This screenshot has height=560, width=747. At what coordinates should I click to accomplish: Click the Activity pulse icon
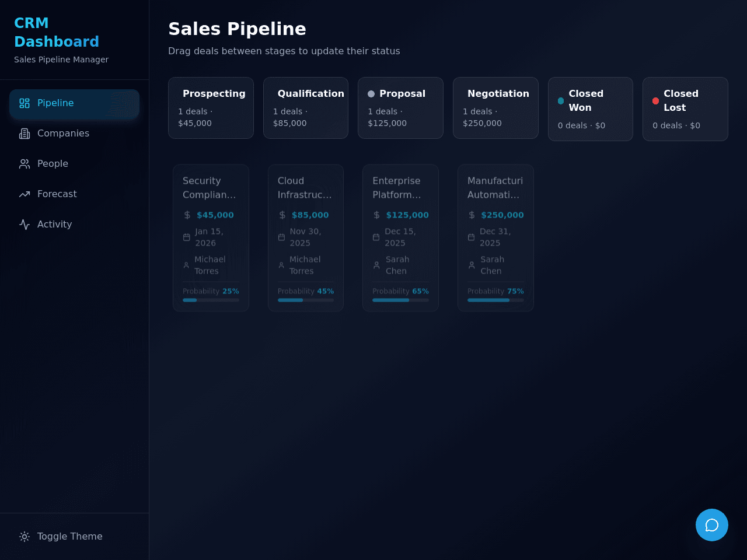25,225
